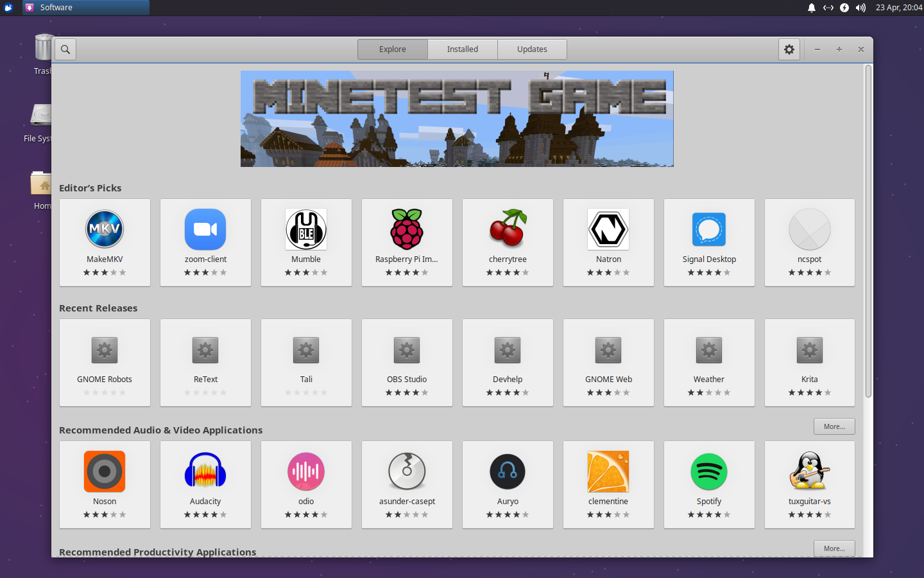This screenshot has height=578, width=924.
Task: Open the cherrytree Editor's Pick
Action: pos(508,243)
